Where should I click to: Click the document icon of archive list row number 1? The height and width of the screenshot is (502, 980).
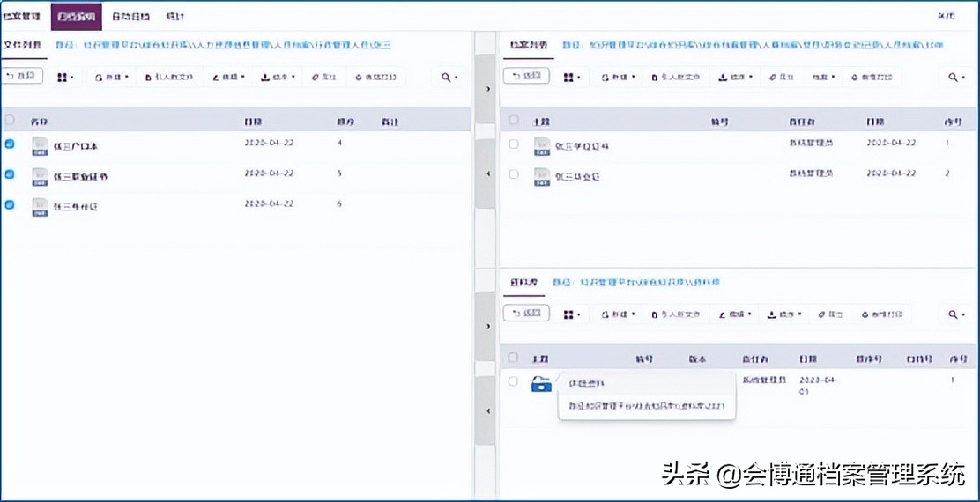[542, 146]
